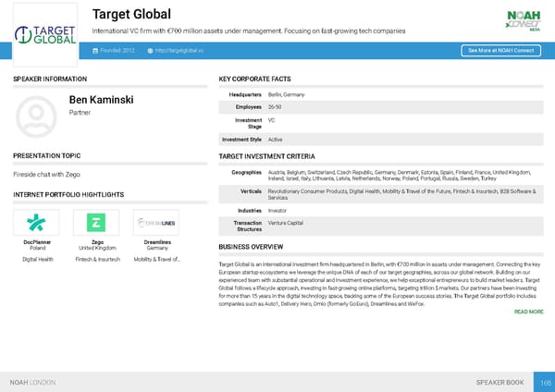Open the DocPlanner portfolio logo
The height and width of the screenshot is (392, 555).
[38, 222]
